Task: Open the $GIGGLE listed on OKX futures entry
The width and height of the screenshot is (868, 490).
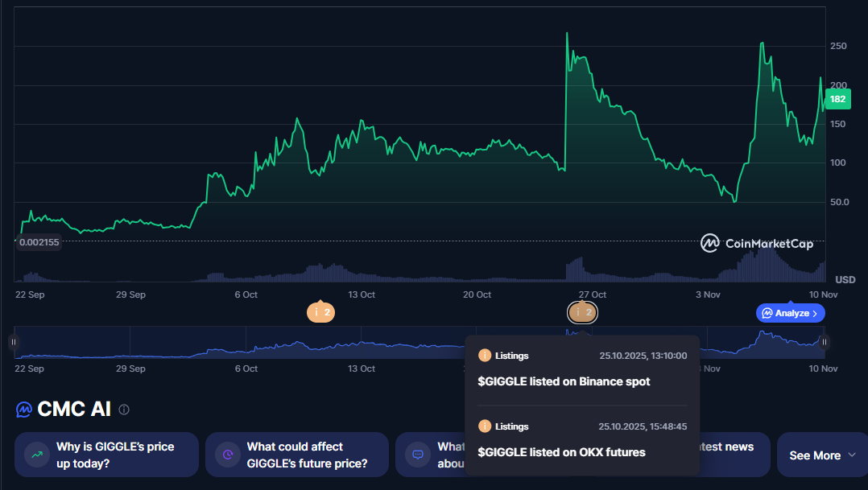Action: click(x=561, y=452)
